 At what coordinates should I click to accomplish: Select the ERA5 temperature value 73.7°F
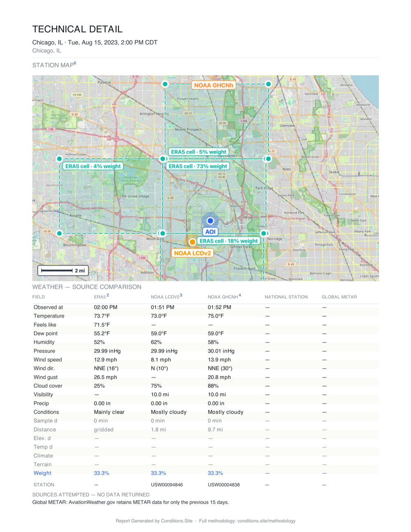(x=102, y=316)
